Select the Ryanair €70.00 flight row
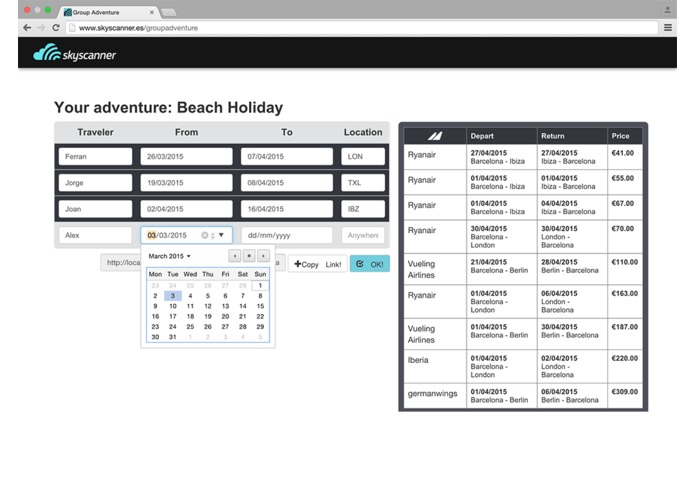The height and width of the screenshot is (494, 695). pyautogui.click(x=523, y=237)
